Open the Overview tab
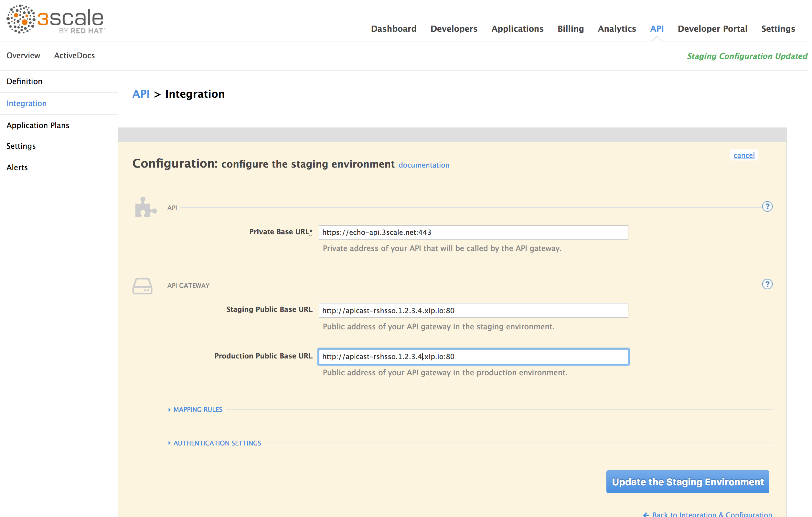The image size is (812, 517). coord(23,55)
